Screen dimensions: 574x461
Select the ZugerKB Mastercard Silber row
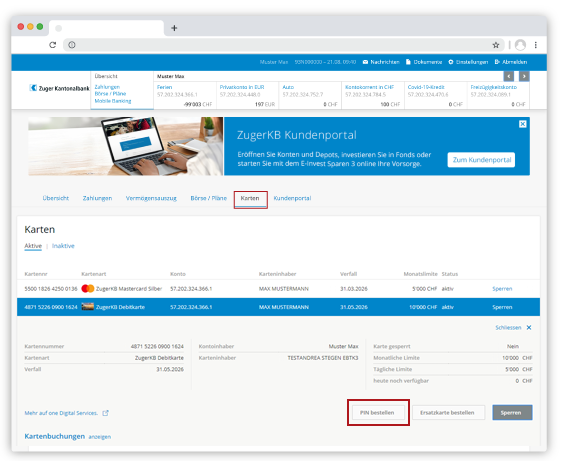coord(278,289)
